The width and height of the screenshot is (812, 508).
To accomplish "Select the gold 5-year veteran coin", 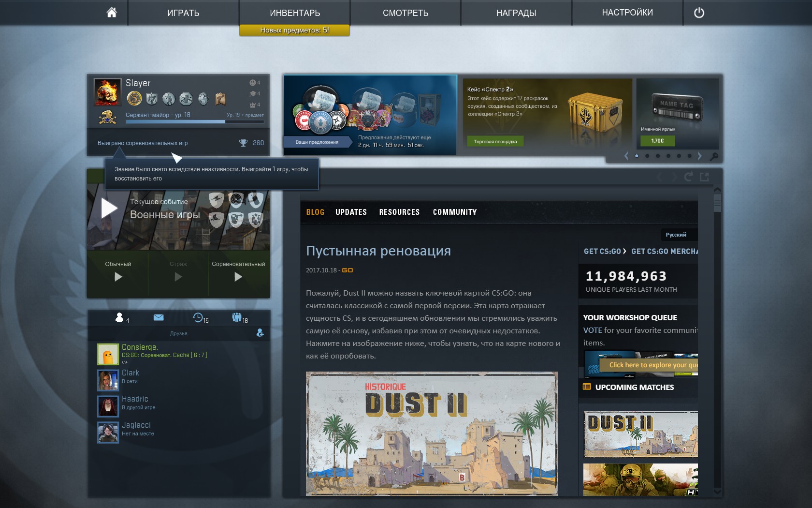I will click(x=134, y=99).
